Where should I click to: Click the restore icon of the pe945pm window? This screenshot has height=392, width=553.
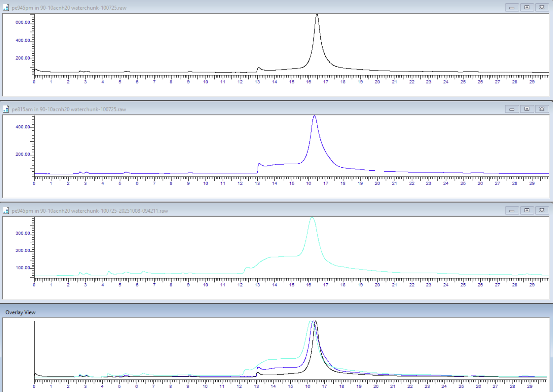click(527, 8)
